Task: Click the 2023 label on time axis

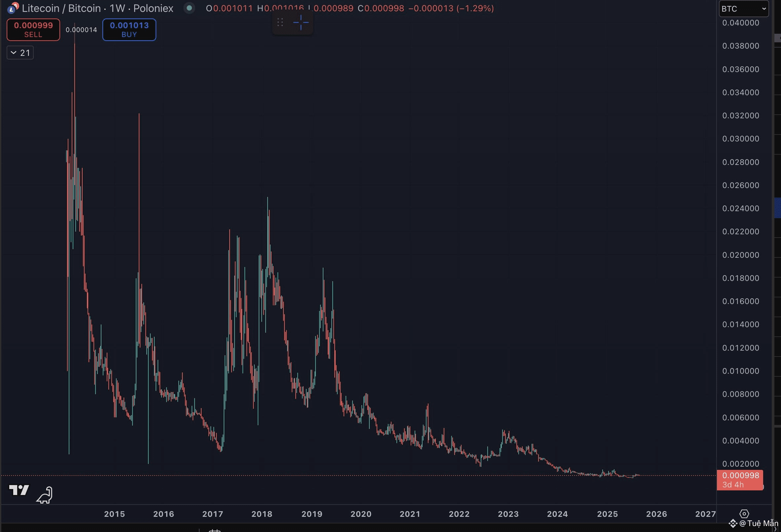Action: [x=508, y=514]
